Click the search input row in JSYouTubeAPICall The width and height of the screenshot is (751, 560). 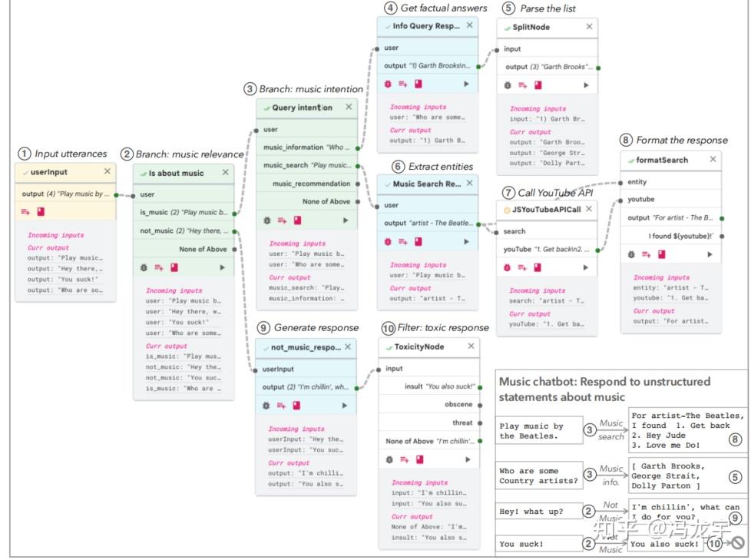547,231
